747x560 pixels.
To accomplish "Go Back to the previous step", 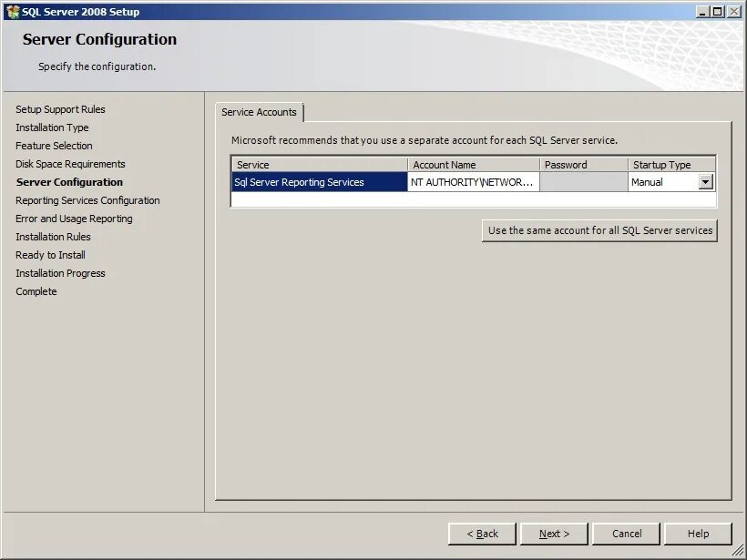I will pos(482,534).
